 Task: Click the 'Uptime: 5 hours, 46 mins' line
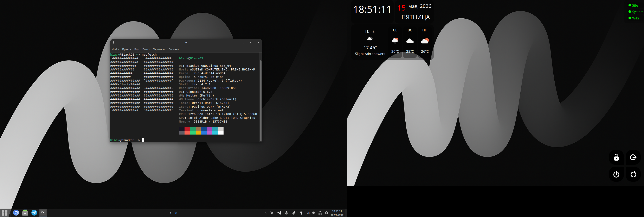(x=201, y=77)
